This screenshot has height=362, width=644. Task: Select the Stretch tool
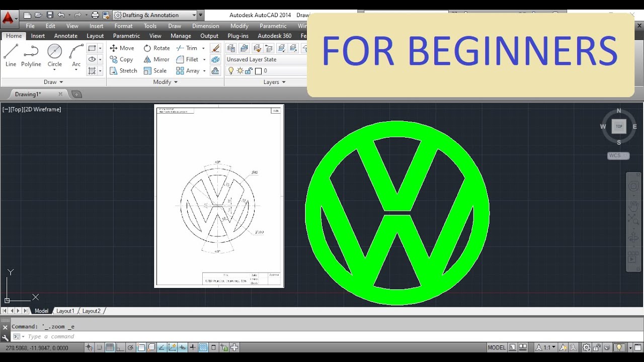tap(123, 71)
